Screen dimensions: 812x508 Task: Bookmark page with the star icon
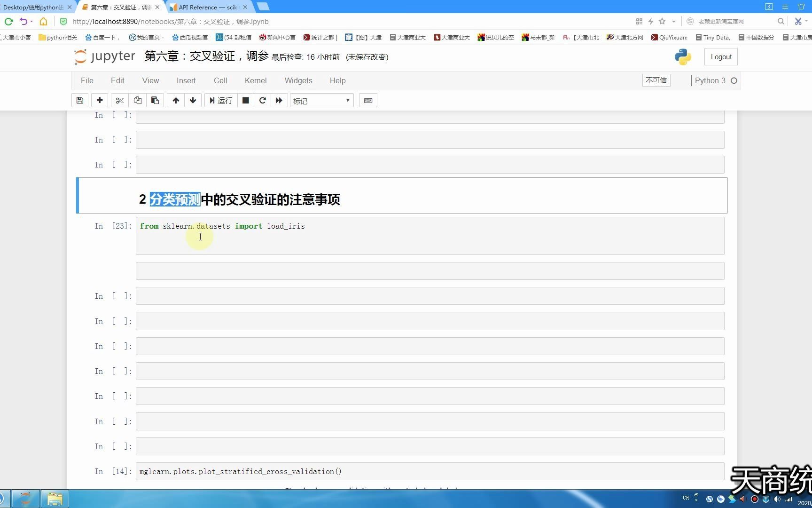click(662, 21)
